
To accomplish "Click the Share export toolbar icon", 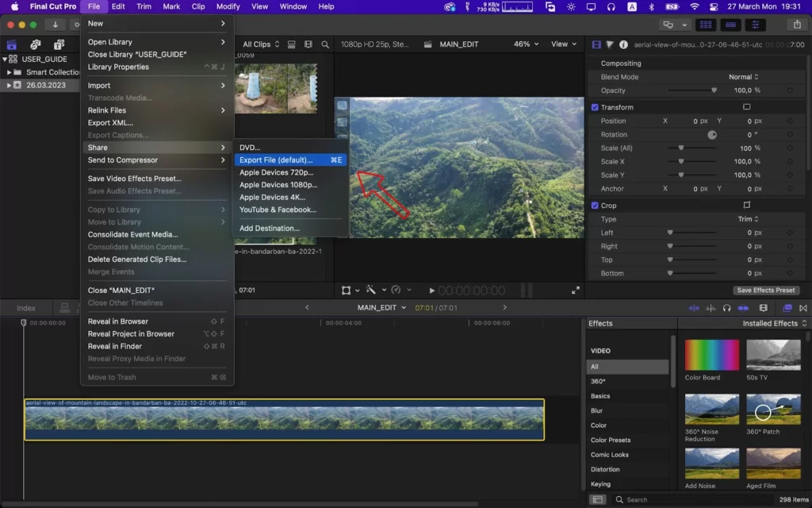I will click(797, 25).
